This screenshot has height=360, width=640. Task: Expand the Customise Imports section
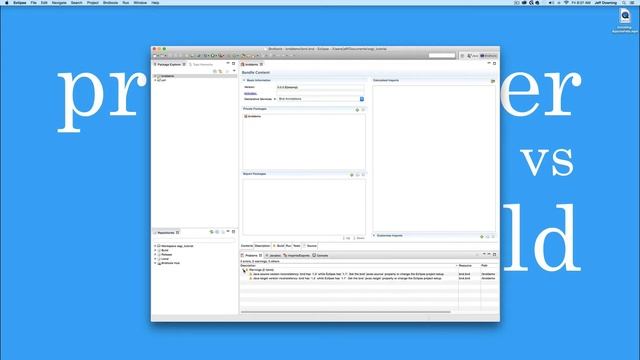point(374,236)
